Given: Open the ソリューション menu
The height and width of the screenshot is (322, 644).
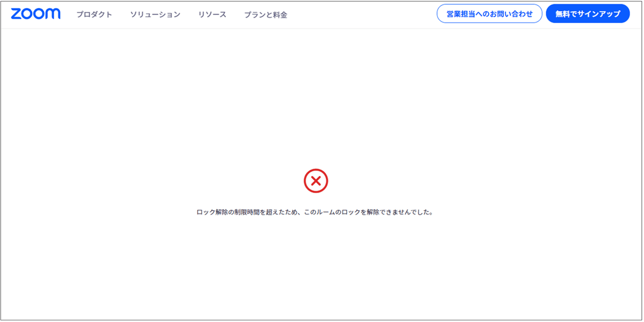Looking at the screenshot, I should coord(155,14).
